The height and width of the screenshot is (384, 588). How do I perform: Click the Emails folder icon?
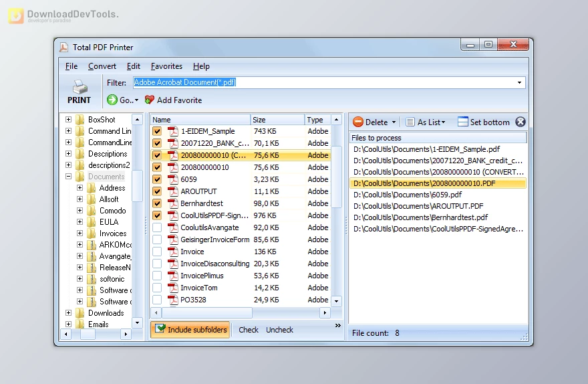tap(80, 324)
